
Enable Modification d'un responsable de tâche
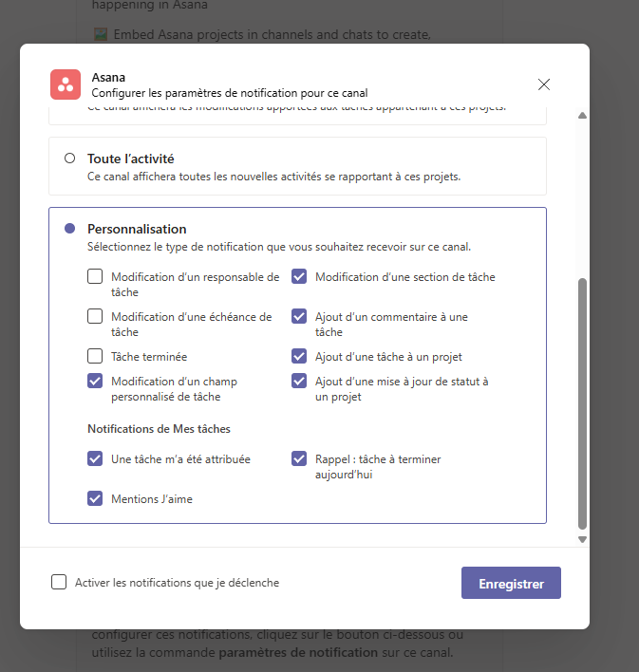(x=95, y=276)
